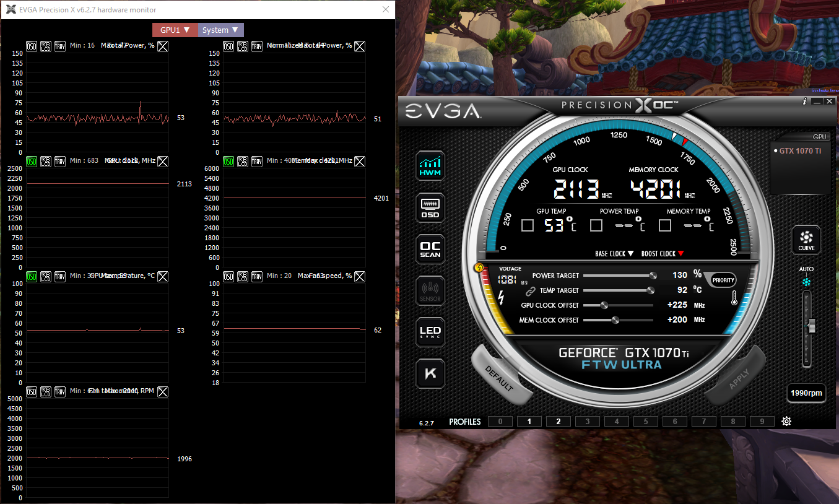This screenshot has width=839, height=504.
Task: Disable OSD for the GPU clock graph
Action: (32, 161)
